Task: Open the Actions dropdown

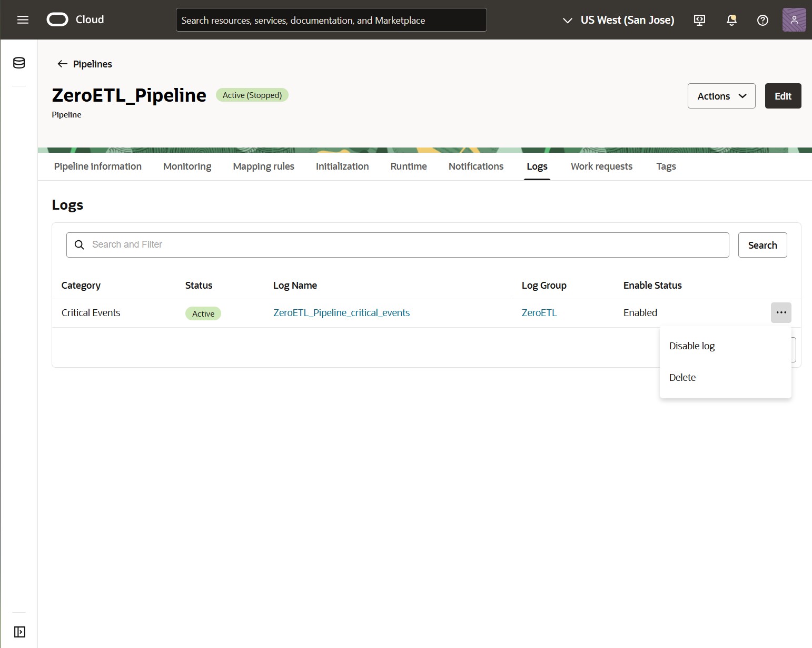Action: [x=721, y=96]
